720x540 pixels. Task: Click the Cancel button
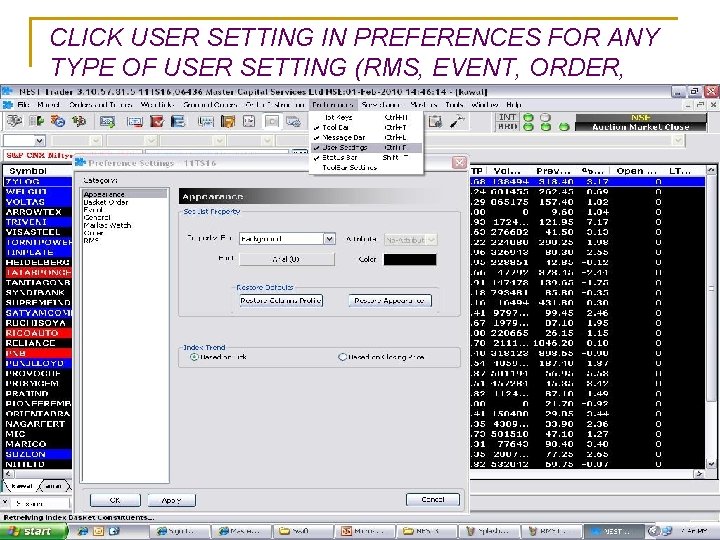433,499
